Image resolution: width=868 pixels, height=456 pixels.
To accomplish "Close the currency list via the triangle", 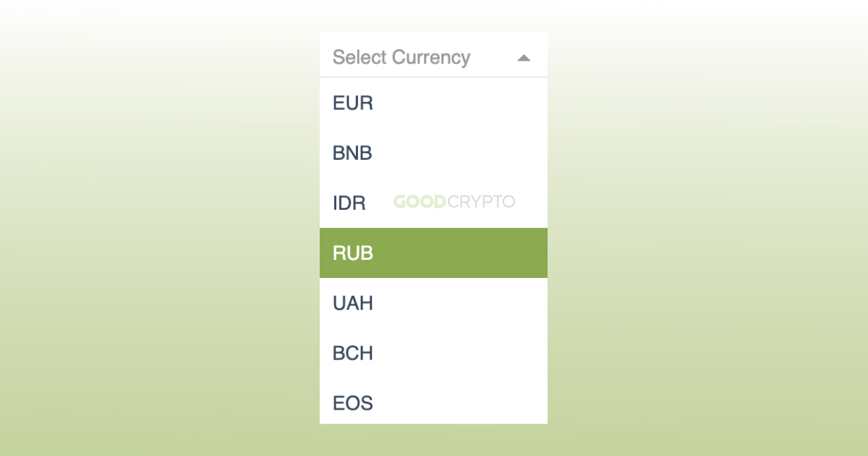I will coord(524,58).
